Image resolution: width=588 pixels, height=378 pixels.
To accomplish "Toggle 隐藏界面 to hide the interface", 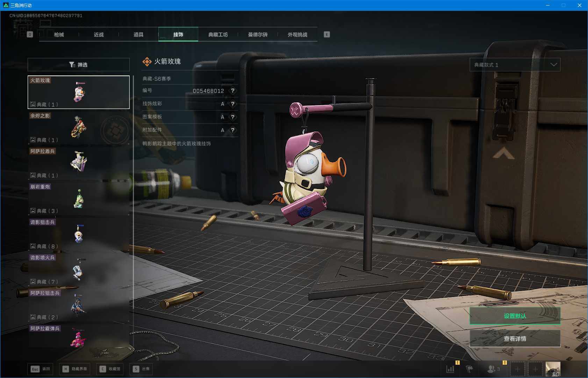I will 75,369.
